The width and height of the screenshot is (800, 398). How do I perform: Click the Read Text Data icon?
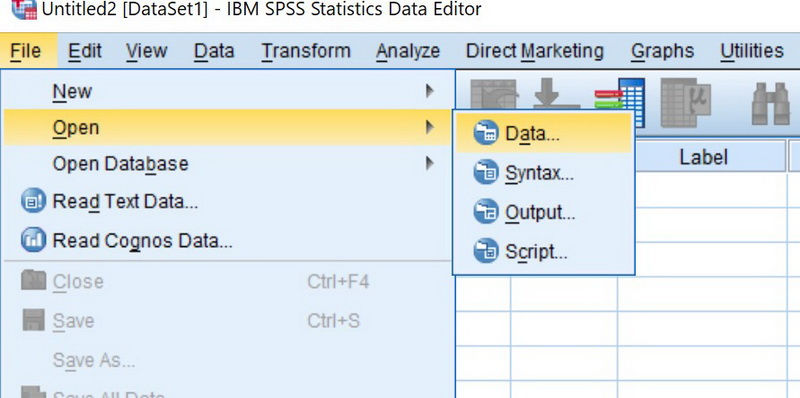34,202
